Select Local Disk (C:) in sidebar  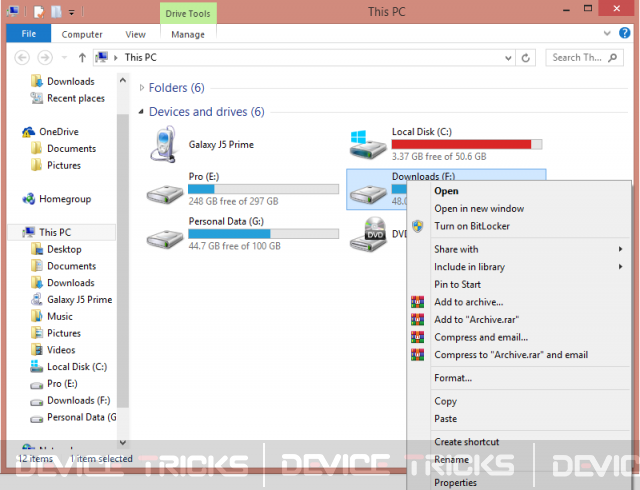click(77, 367)
